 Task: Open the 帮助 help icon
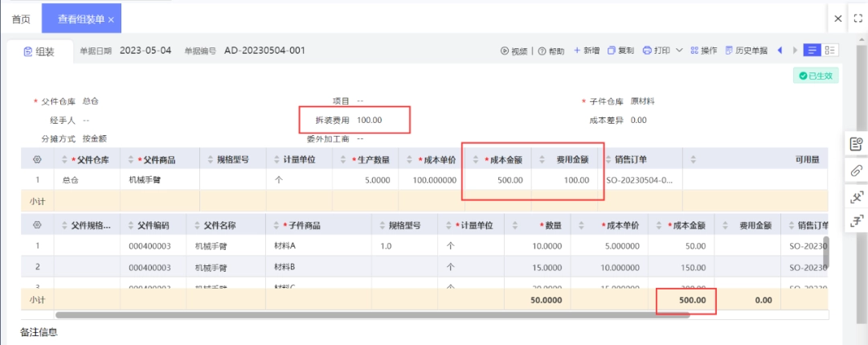(542, 51)
